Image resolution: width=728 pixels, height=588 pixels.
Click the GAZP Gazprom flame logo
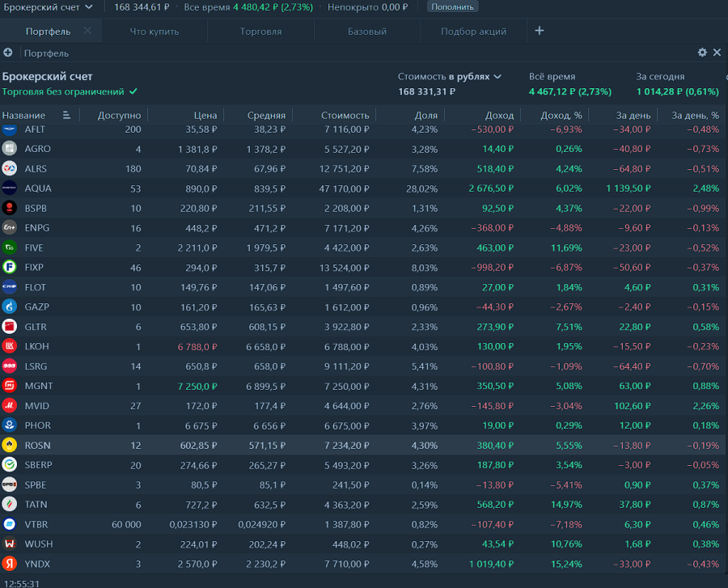pos(9,307)
